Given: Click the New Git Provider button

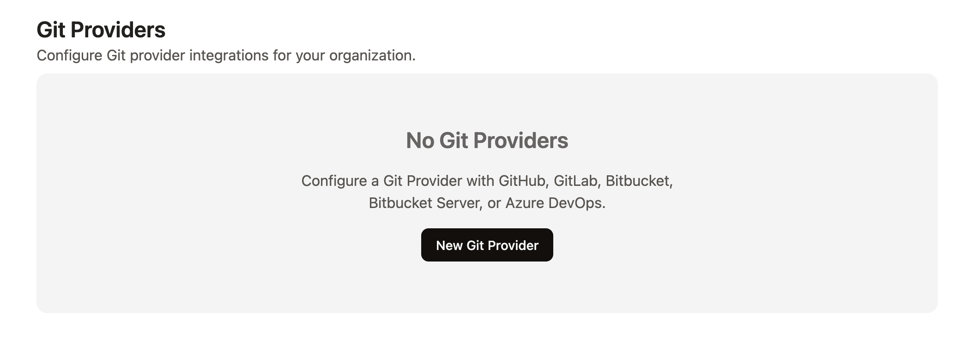Looking at the screenshot, I should click(487, 245).
